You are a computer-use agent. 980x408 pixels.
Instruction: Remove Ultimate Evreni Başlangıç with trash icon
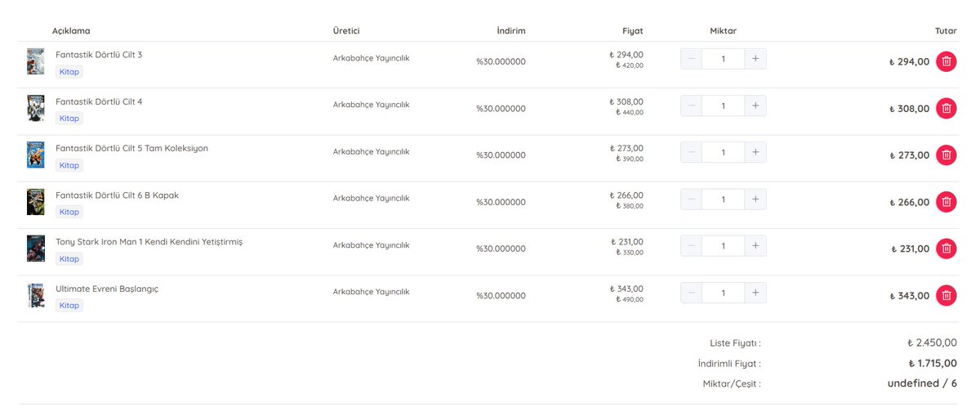946,295
